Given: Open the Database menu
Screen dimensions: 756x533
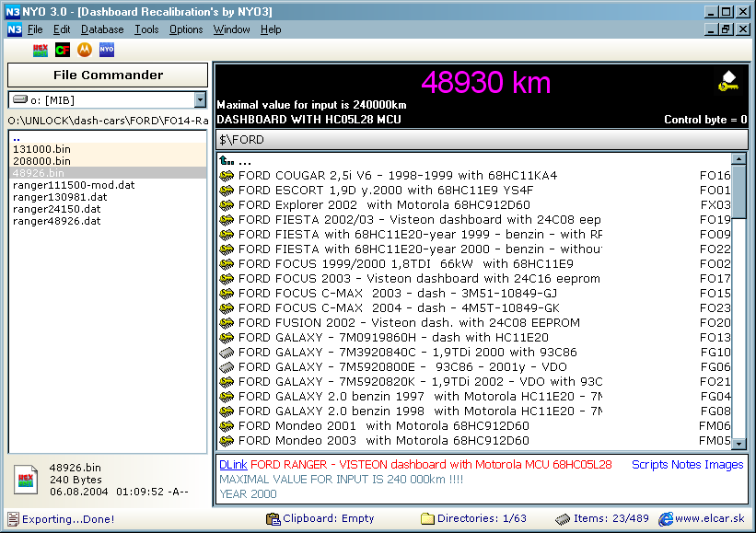Looking at the screenshot, I should click(101, 29).
